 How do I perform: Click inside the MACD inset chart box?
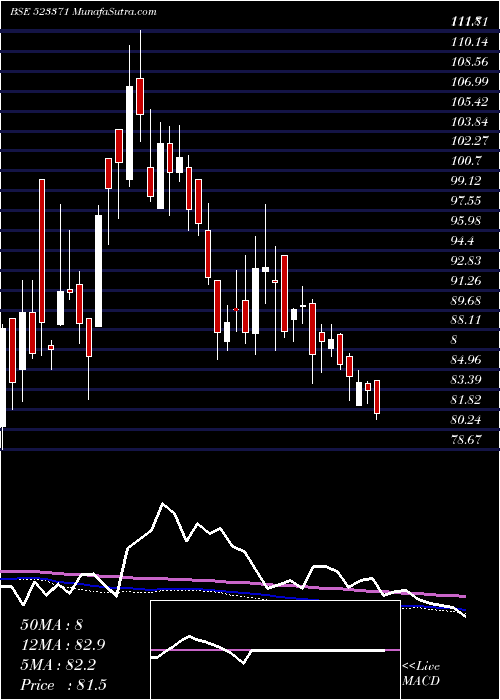(275, 650)
